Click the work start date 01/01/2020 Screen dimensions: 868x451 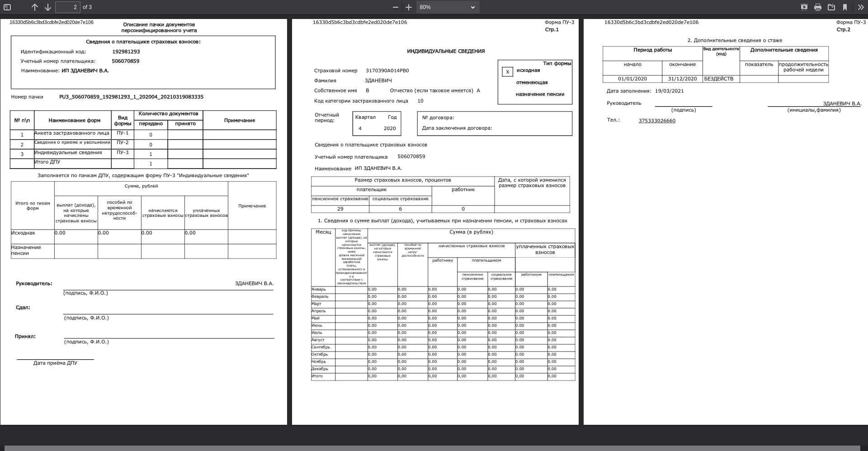pyautogui.click(x=632, y=79)
